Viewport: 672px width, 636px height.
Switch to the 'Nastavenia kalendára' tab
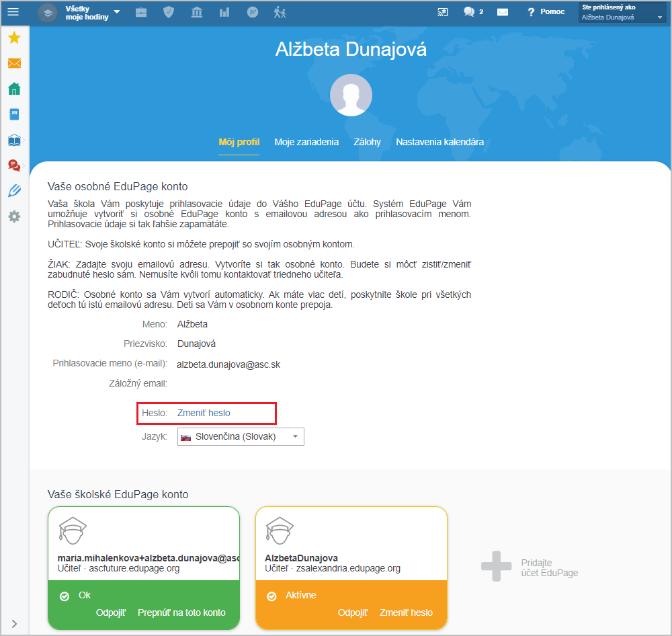(439, 142)
